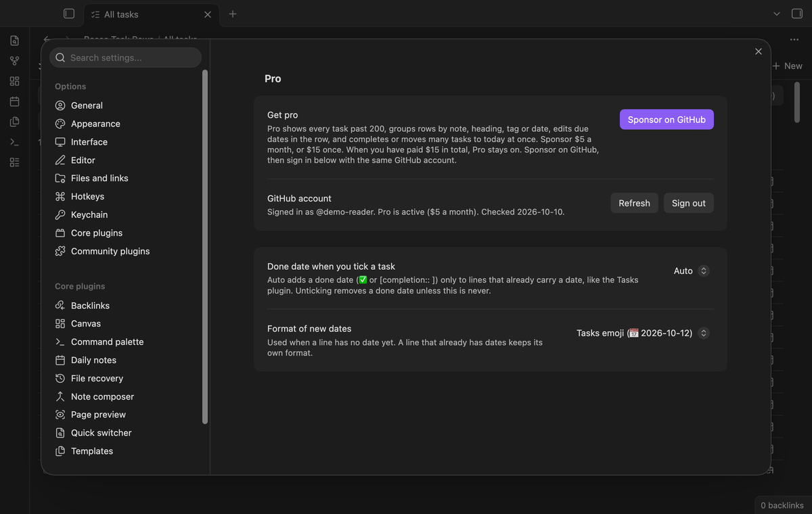Click 'Signed in as @demo-reader' status line
The width and height of the screenshot is (812, 514).
coord(415,212)
